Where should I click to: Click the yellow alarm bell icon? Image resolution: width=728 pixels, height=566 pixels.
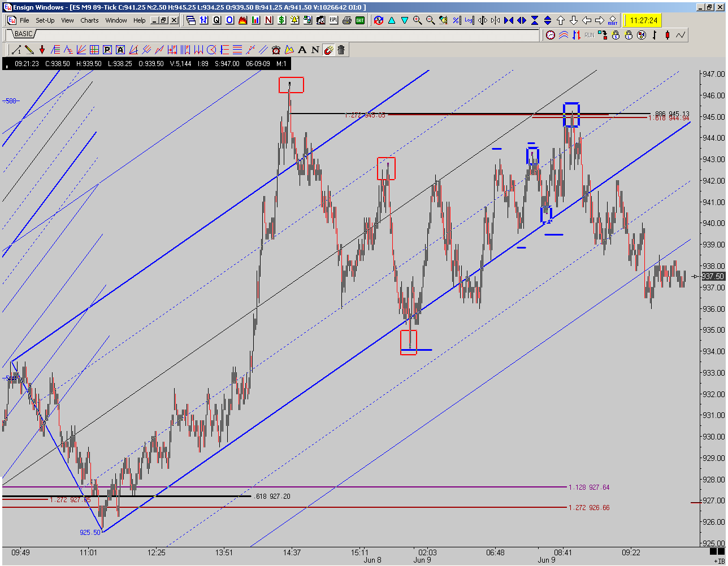pyautogui.click(x=294, y=20)
